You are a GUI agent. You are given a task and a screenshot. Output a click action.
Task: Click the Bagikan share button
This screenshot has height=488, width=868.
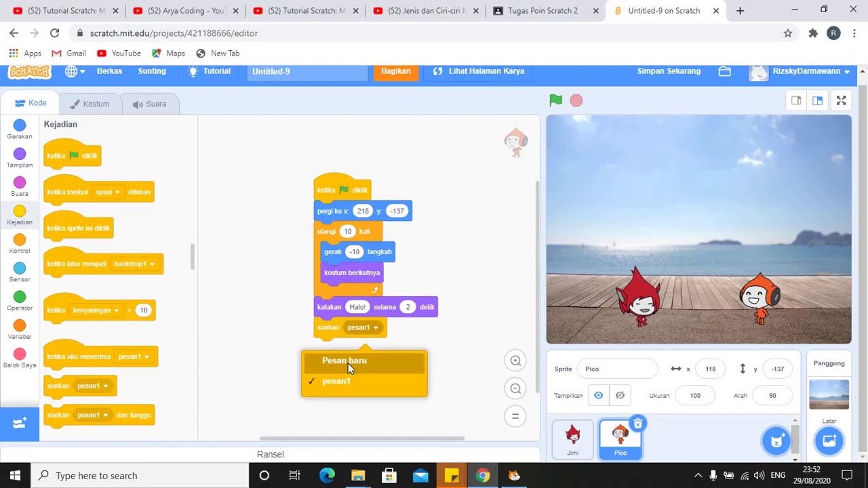(396, 71)
